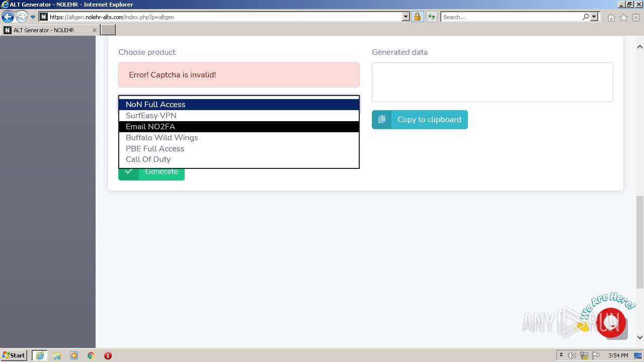This screenshot has width=644, height=362.
Task: Open the red Opera taskbar icon
Action: pos(108,355)
